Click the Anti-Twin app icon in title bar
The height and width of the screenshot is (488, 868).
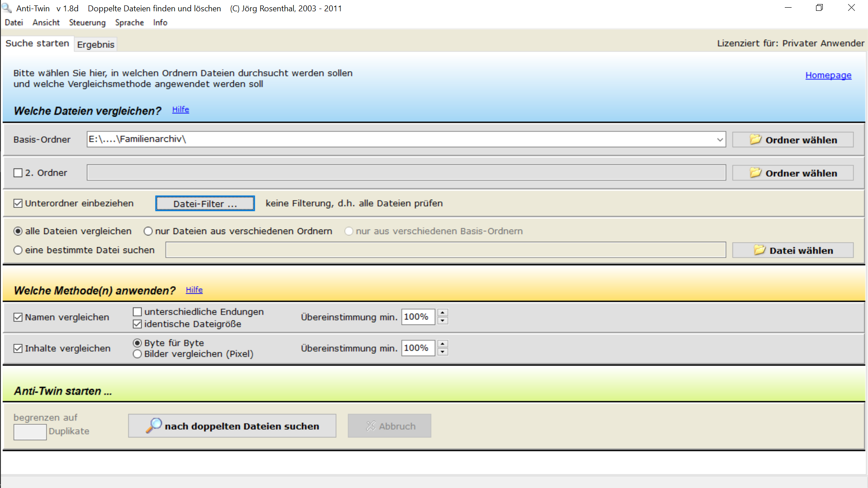(x=7, y=8)
